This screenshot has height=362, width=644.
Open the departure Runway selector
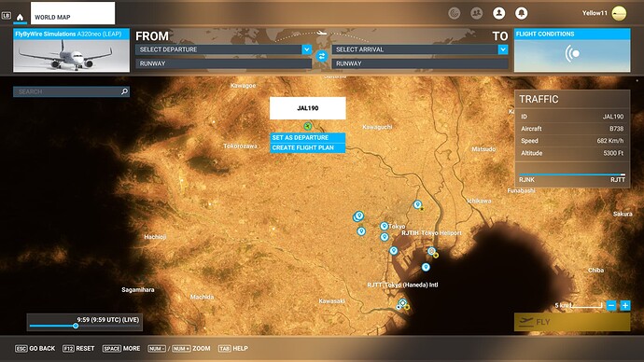click(223, 63)
